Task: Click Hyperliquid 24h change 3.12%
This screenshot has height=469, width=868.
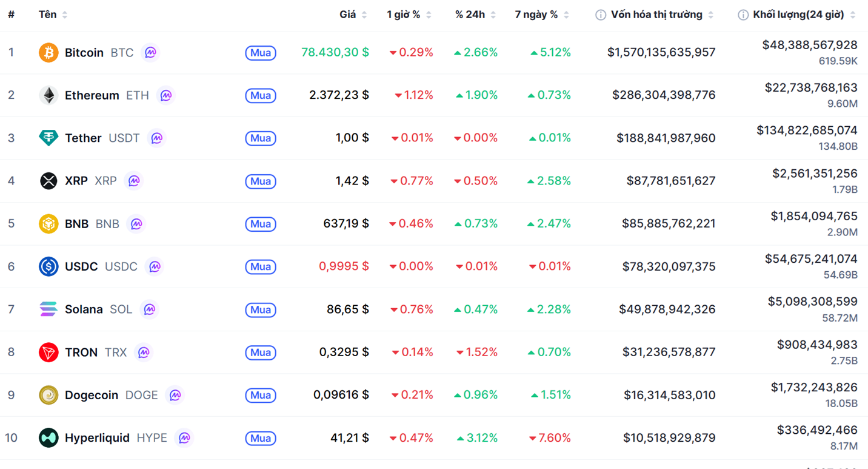Action: coord(477,437)
